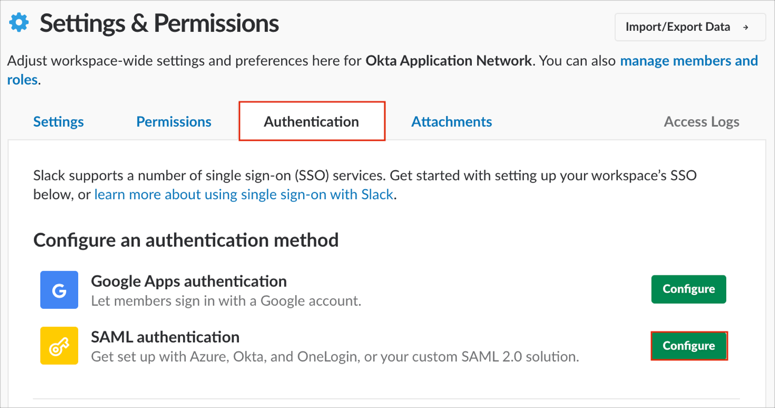Go to the Attachments tab
This screenshot has width=775, height=408.
click(x=451, y=122)
